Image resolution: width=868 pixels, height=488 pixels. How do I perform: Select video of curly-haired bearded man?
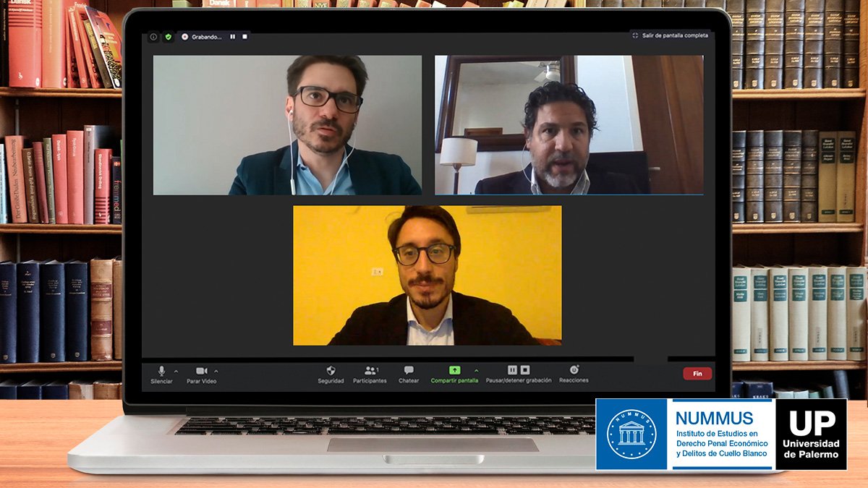point(569,125)
